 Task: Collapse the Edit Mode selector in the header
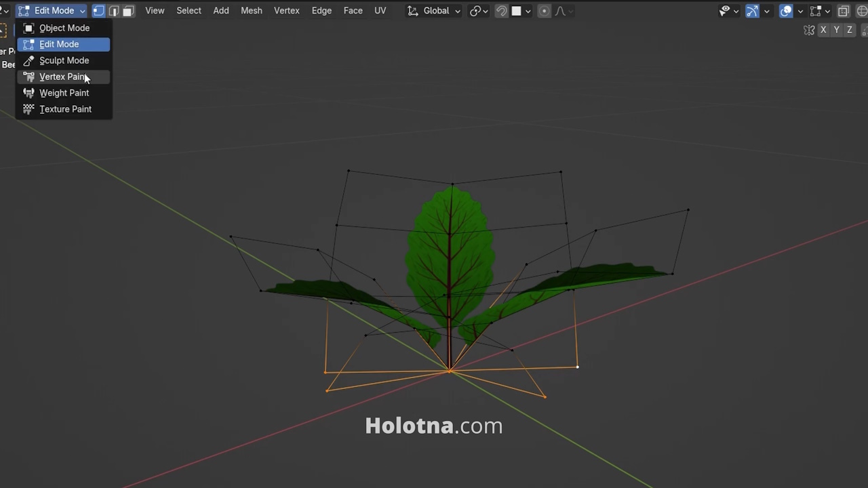coord(52,11)
